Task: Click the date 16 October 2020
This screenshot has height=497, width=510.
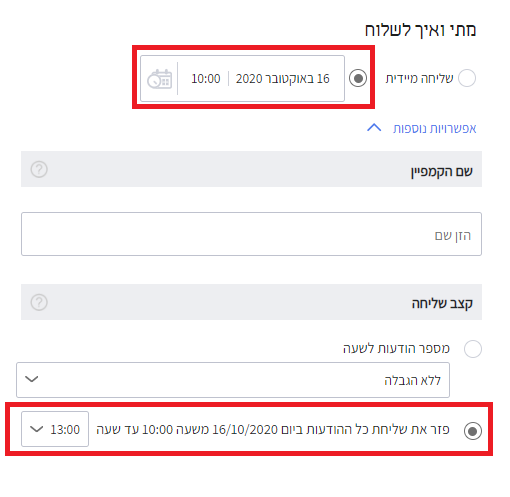Action: tap(283, 79)
